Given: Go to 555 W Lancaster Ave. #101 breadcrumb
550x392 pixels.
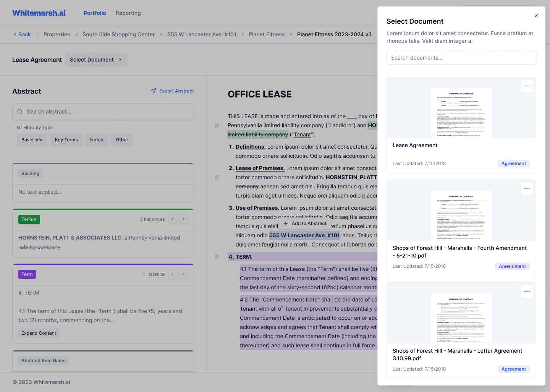Looking at the screenshot, I should (x=202, y=34).
